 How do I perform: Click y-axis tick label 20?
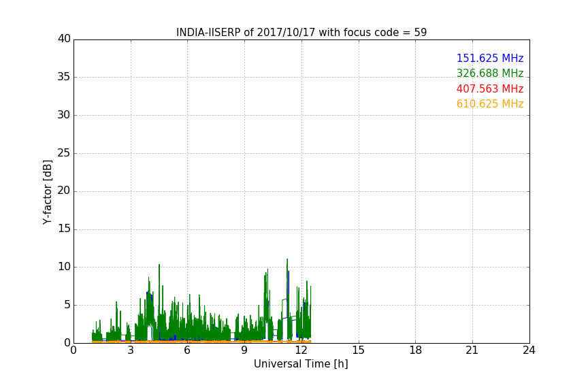(x=64, y=191)
